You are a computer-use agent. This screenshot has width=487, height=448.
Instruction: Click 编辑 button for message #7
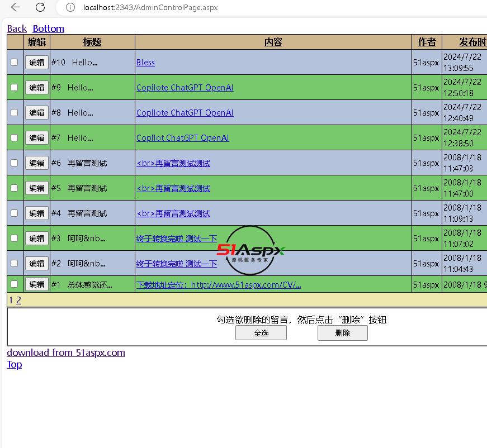[37, 138]
